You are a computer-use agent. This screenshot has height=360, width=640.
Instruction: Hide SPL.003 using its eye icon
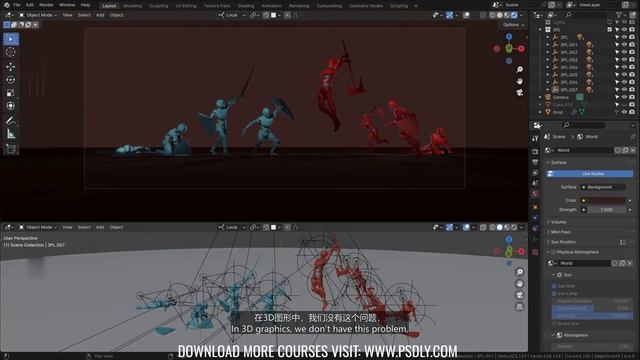[x=624, y=60]
